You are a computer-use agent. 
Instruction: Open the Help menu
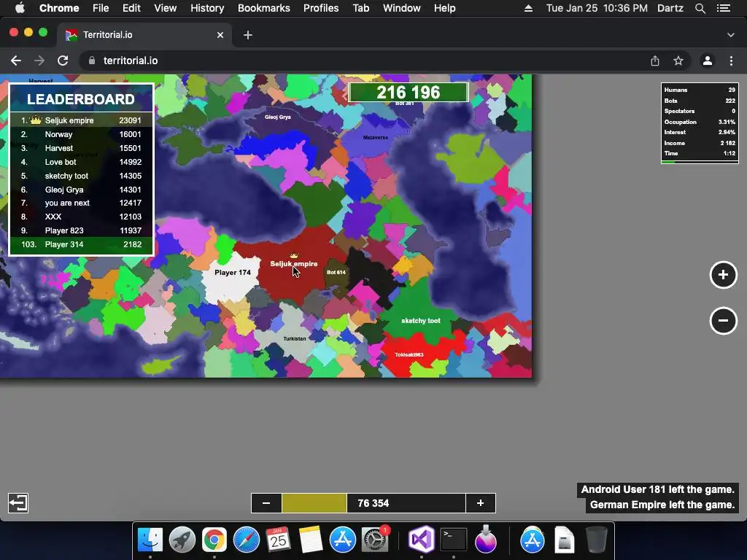pos(444,8)
